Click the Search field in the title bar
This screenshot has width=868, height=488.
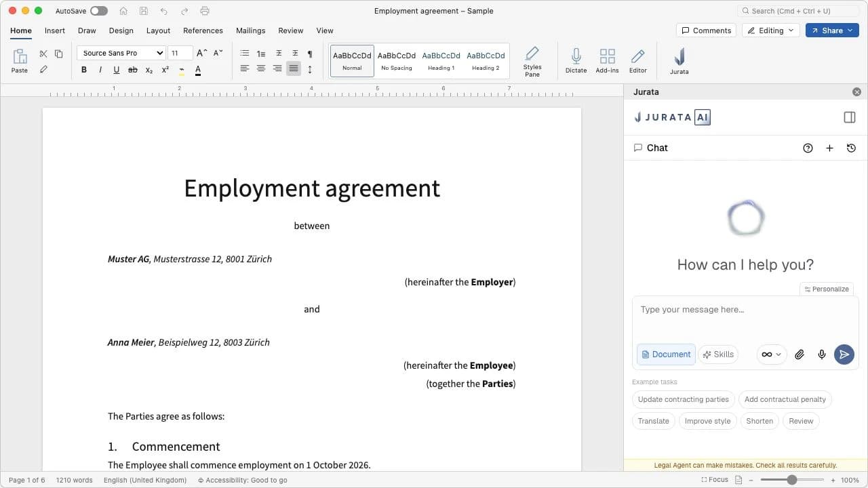pos(797,11)
